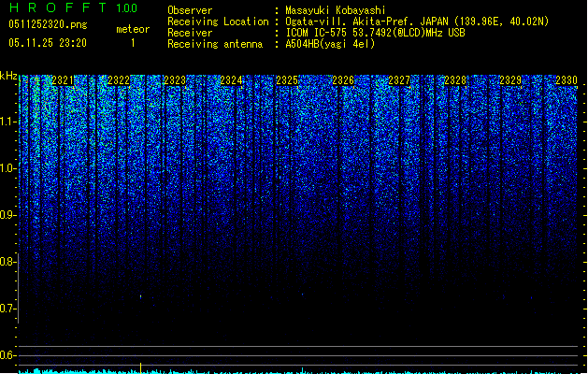Viewport: 588px width, 374px height.
Task: Click the 2326 time marker
Action: point(343,80)
